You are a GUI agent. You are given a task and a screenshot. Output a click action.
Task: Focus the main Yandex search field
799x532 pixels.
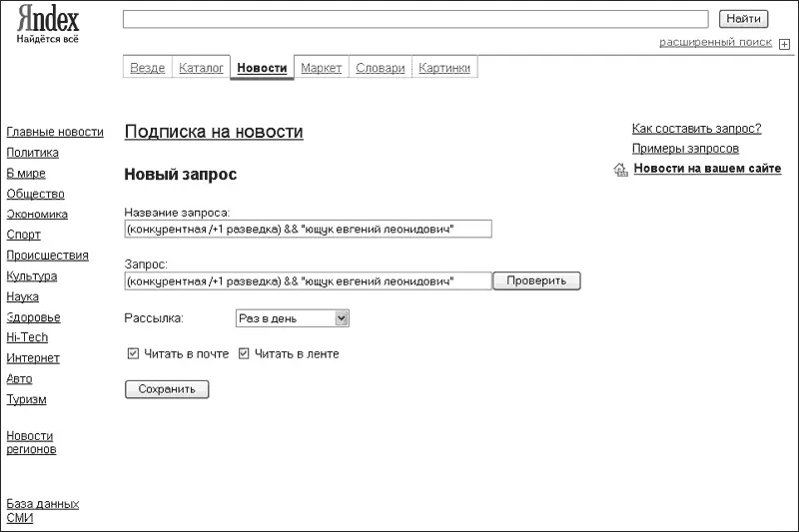click(415, 19)
